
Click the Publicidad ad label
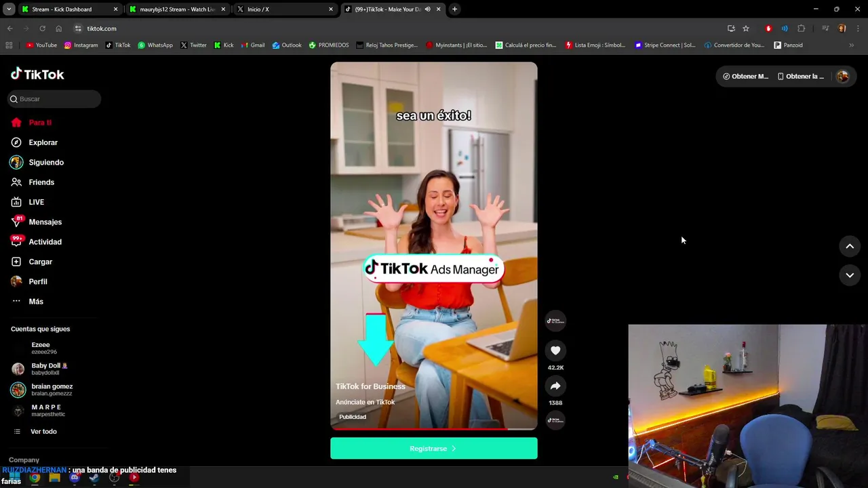[353, 417]
